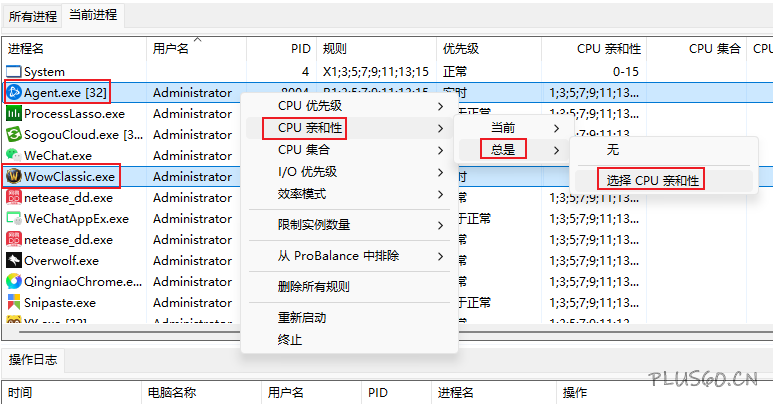
Task: Click the QingniaoChrome process icon
Action: (x=13, y=282)
